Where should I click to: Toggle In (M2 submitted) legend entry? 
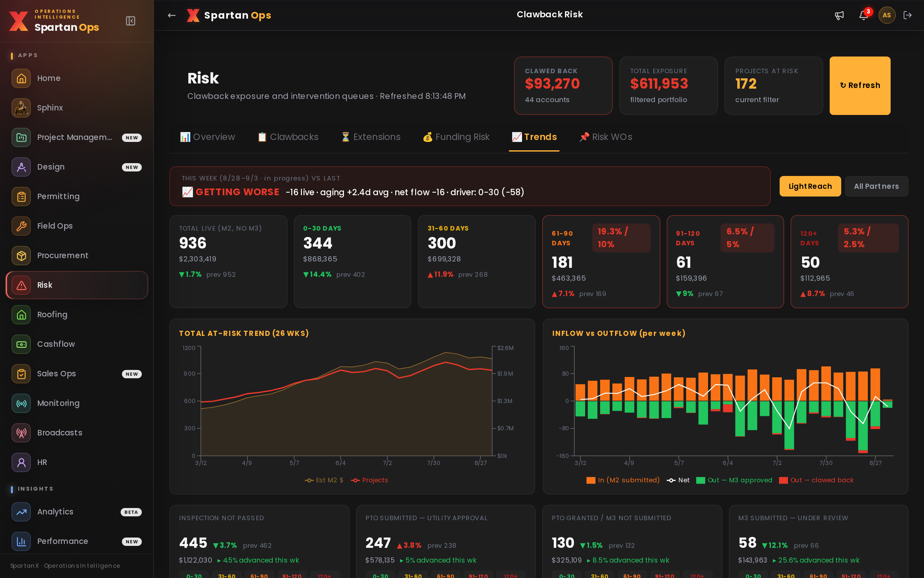pyautogui.click(x=623, y=480)
